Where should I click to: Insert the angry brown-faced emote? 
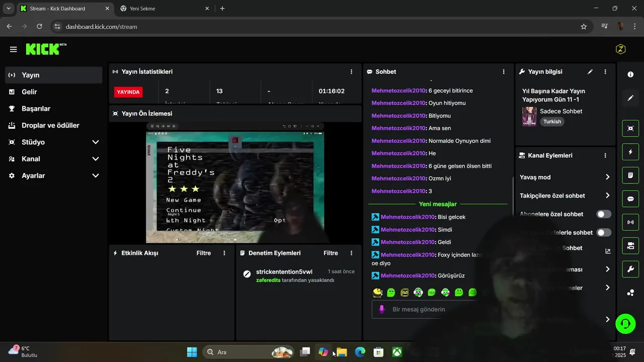click(405, 292)
